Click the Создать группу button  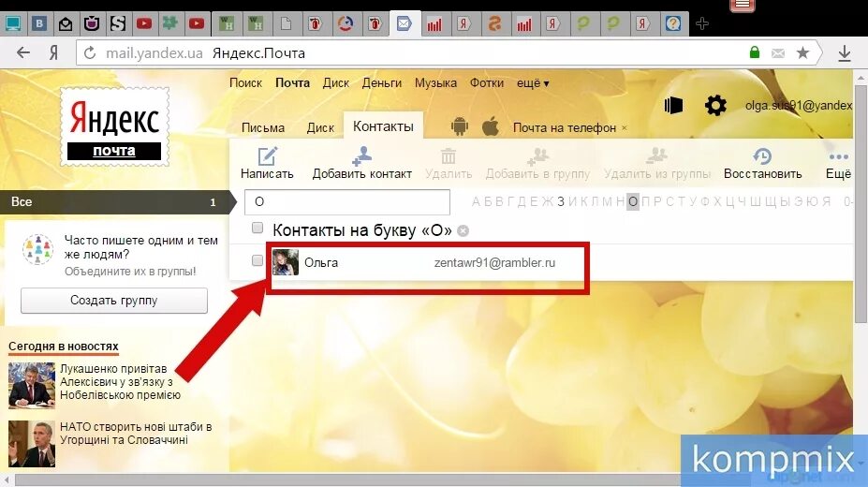coord(114,301)
